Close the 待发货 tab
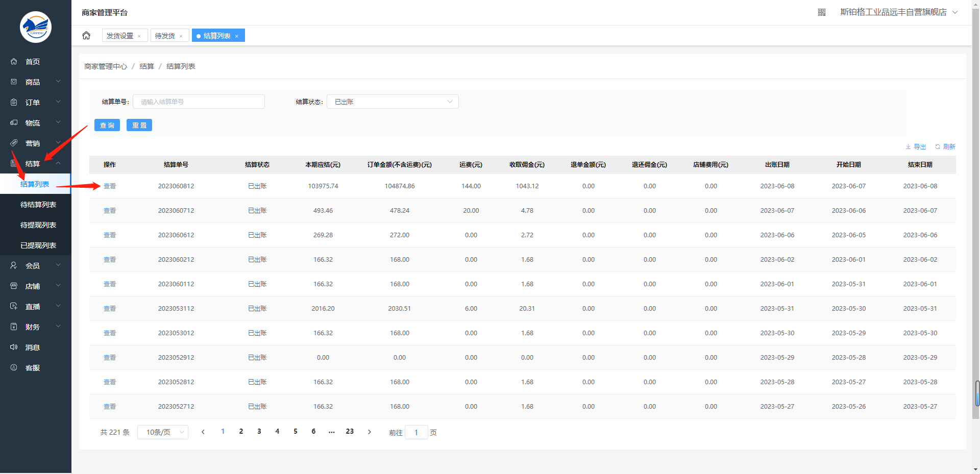Viewport: 980px width, 474px height. point(181,36)
